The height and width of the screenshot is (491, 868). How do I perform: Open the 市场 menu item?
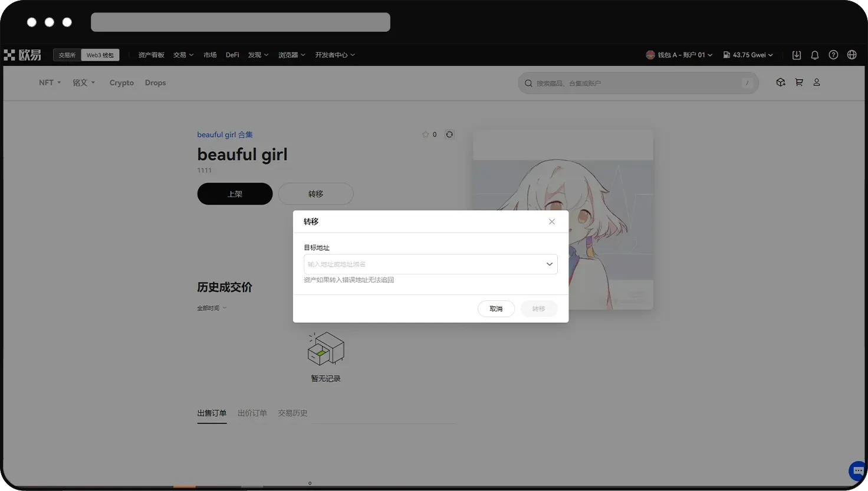pyautogui.click(x=210, y=55)
